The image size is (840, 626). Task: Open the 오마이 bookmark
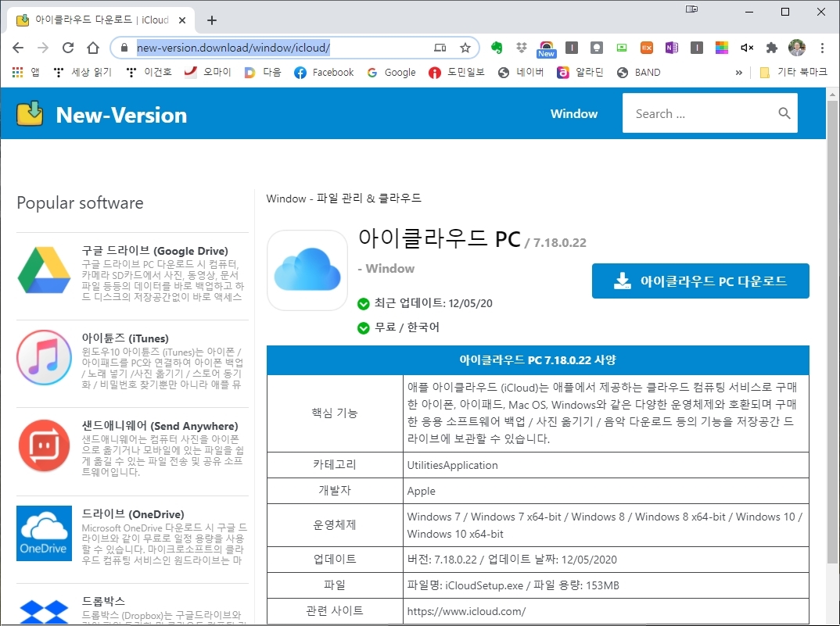click(x=208, y=73)
